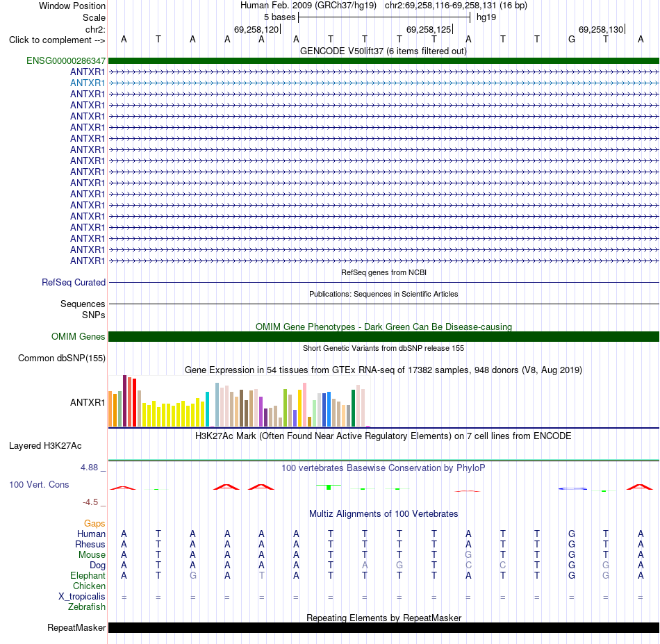Click the PhyloP Basewise Conservation track title
This screenshot has height=644, width=660.
click(383, 468)
